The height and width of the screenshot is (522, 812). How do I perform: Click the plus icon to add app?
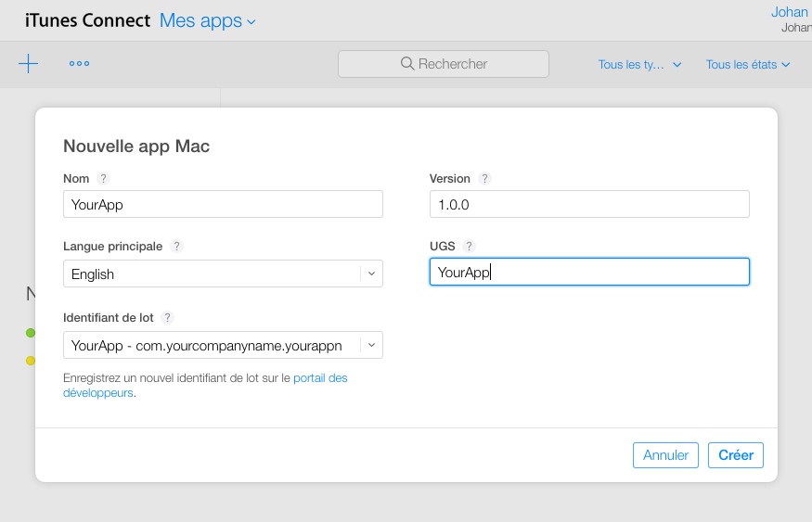point(29,64)
